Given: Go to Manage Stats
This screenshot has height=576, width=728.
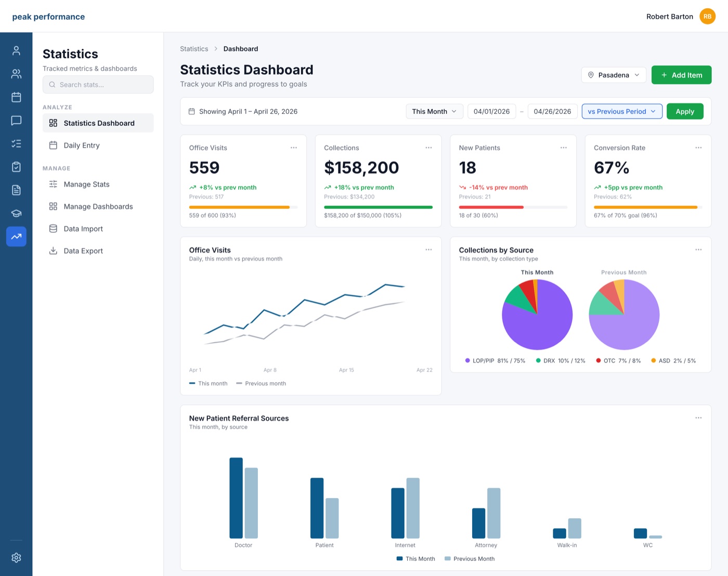Looking at the screenshot, I should pyautogui.click(x=98, y=185).
